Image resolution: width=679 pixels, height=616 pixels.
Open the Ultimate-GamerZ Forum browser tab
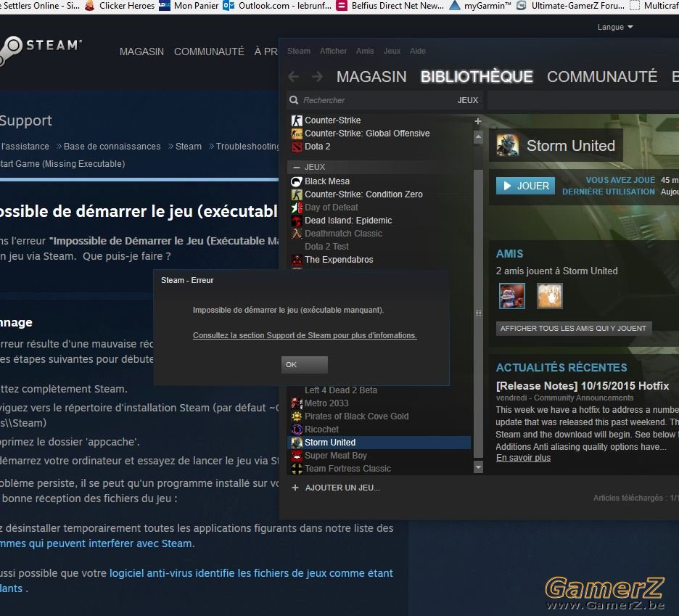click(x=571, y=6)
